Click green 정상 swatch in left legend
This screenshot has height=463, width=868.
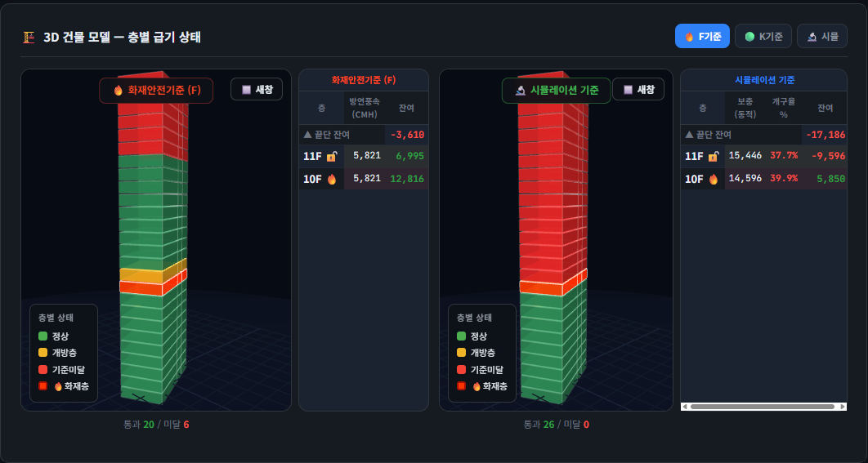[x=43, y=336]
